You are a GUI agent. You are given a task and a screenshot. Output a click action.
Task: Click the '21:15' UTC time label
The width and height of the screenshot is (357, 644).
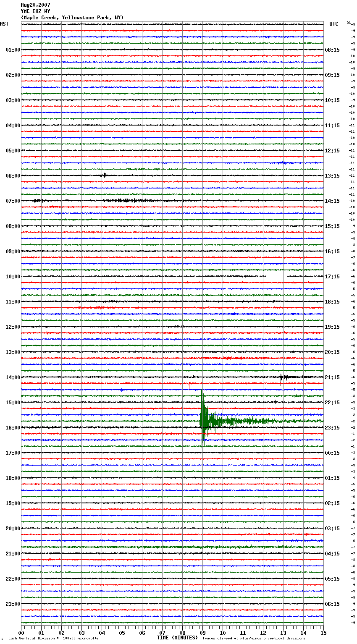[x=332, y=377]
